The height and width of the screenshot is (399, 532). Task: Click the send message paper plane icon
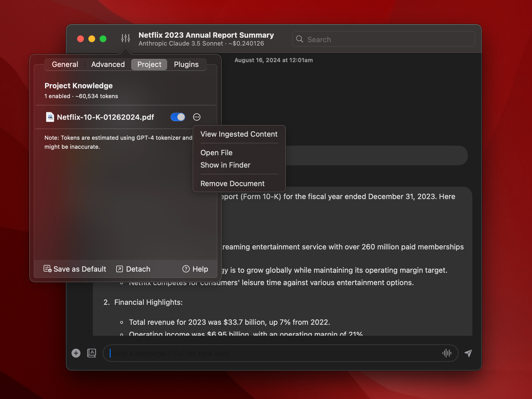(468, 353)
